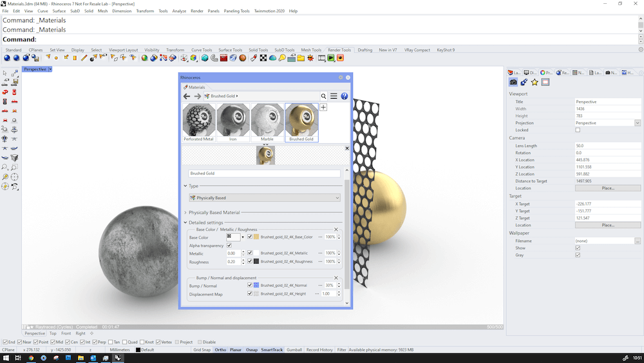Screen dimensions: 644x363
Task: Add a new material with plus button
Action: pos(324,107)
